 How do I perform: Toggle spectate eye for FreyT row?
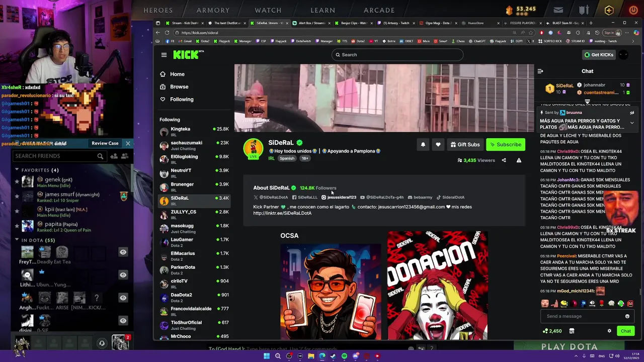point(123,252)
